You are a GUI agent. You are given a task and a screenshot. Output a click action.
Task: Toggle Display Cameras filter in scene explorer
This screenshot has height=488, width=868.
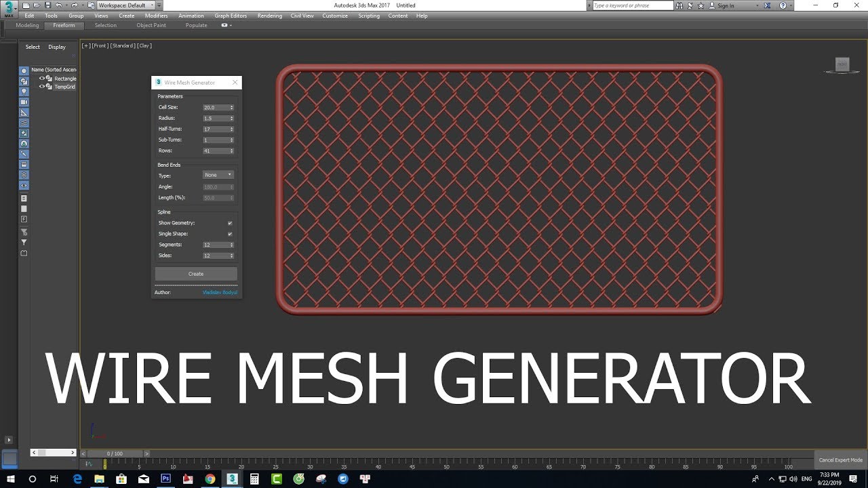coord(24,102)
